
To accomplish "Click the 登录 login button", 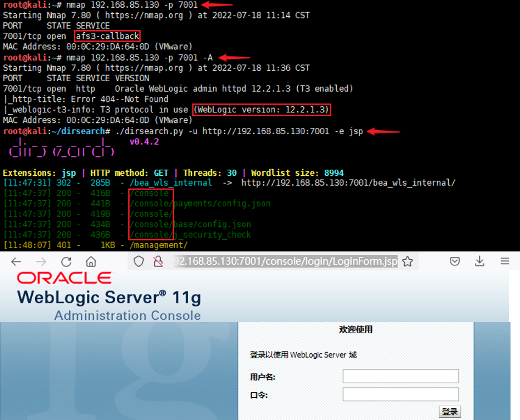I will coord(450,412).
